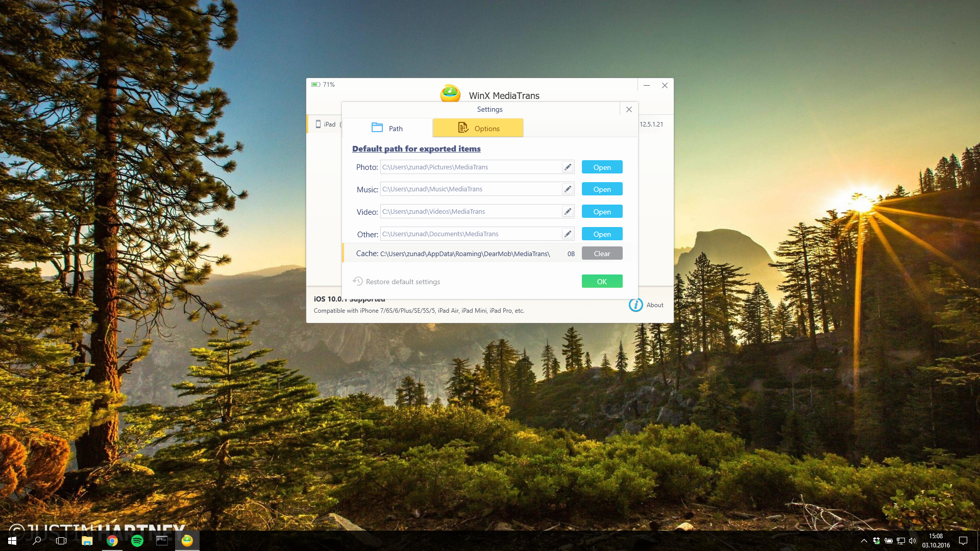Click the pencil edit icon for Photo path
The image size is (980, 551).
[568, 167]
